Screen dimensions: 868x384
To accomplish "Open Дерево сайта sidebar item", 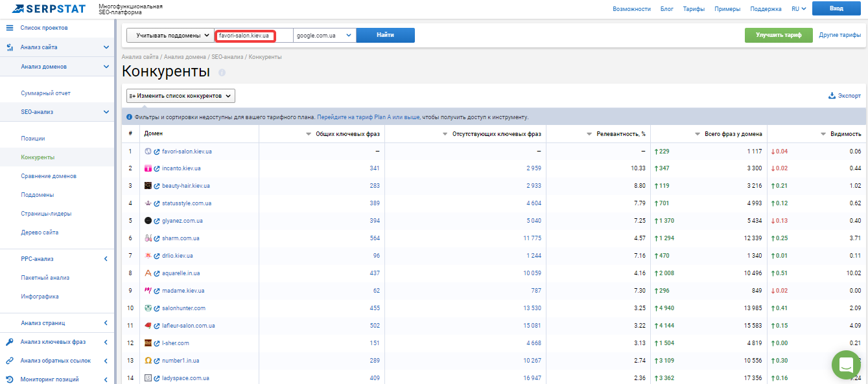I will tap(40, 232).
